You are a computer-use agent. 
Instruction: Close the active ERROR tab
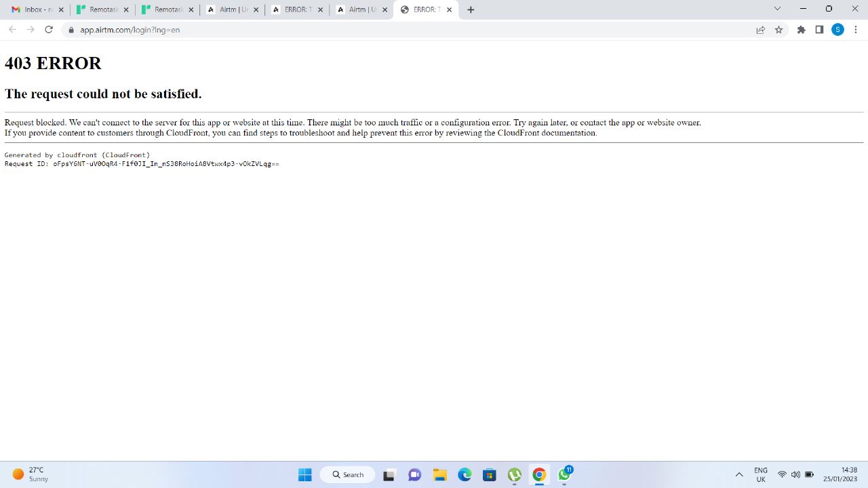point(449,10)
